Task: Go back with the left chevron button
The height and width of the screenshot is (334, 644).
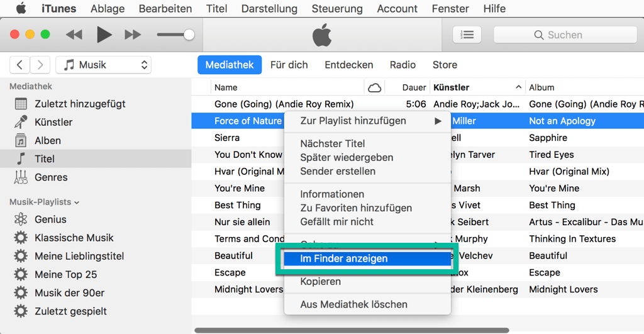Action: click(x=19, y=65)
